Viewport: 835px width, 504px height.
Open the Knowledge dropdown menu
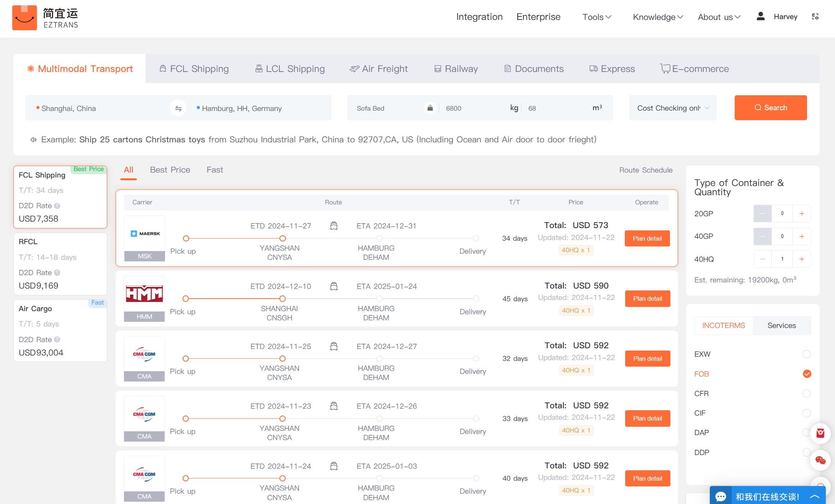pos(657,17)
